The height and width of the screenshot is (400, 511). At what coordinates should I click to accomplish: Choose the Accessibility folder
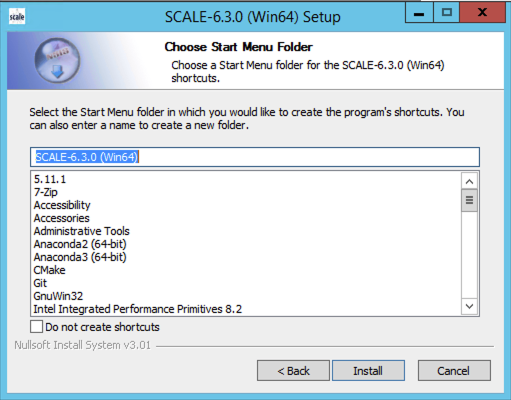62,205
